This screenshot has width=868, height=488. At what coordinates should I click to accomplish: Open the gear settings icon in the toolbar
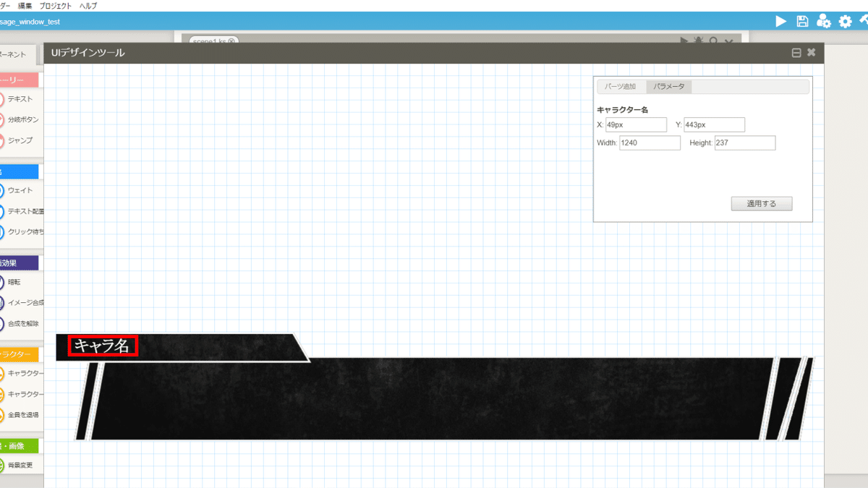(x=845, y=22)
